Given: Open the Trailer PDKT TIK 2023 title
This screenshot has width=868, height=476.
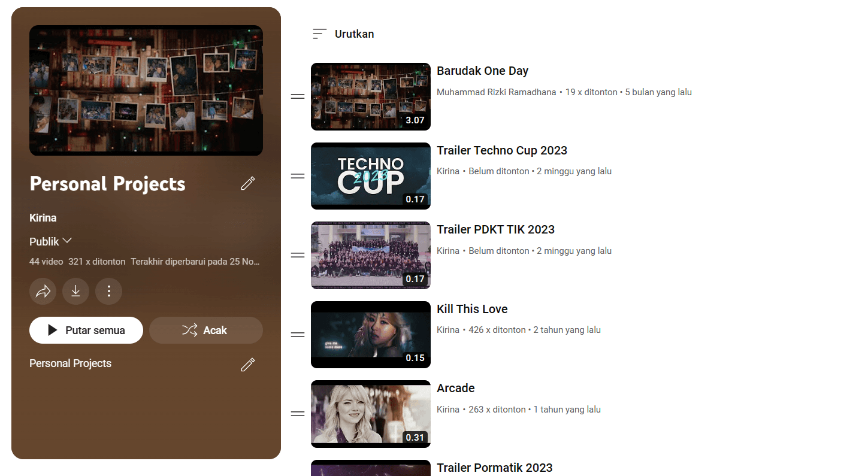Looking at the screenshot, I should 495,229.
